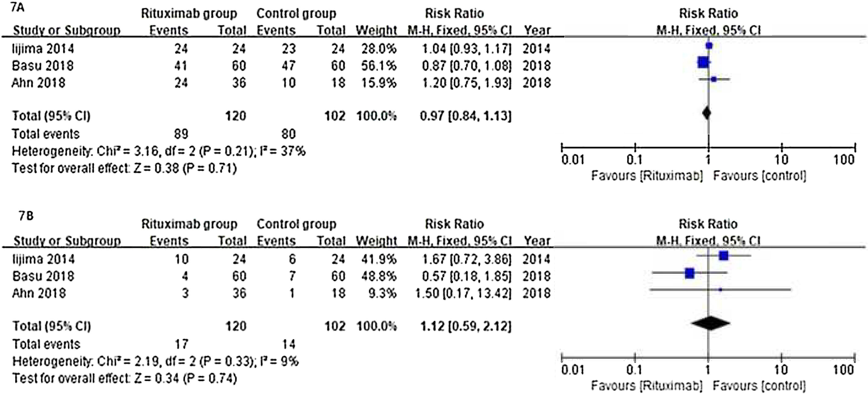Click the Iijima 2014 blue marker in panel 7A
This screenshot has width=868, height=394.
(x=709, y=46)
